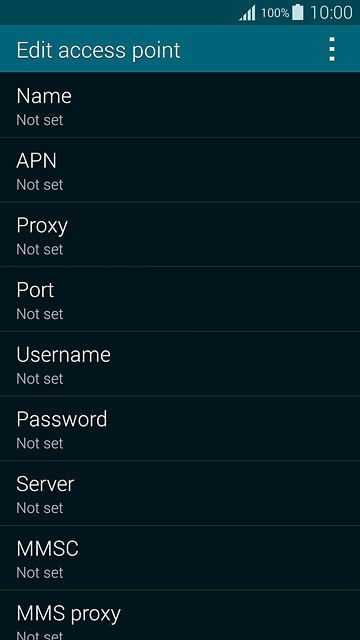The height and width of the screenshot is (640, 360).
Task: Tap 'Not set' under APN
Action: click(40, 184)
